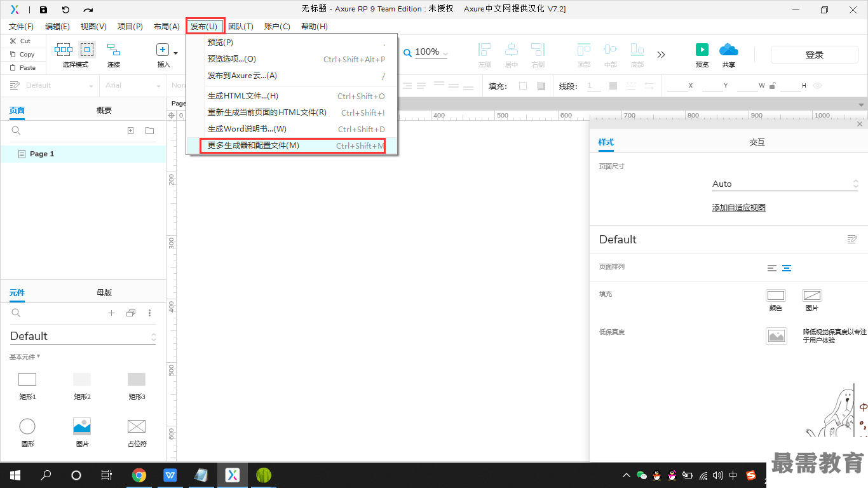Choose intersected selection mode icon
868x488 pixels.
(x=64, y=50)
